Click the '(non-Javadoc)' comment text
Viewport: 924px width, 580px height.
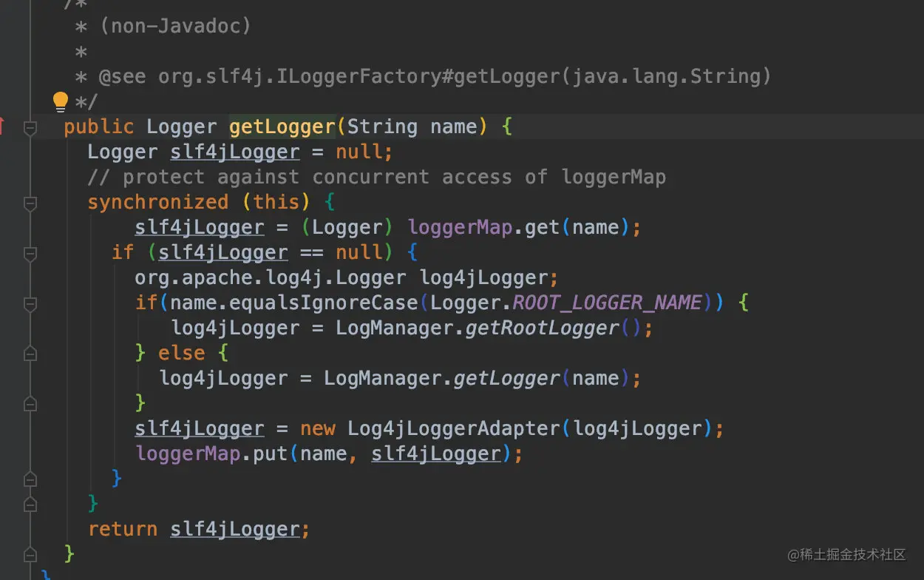click(x=175, y=27)
